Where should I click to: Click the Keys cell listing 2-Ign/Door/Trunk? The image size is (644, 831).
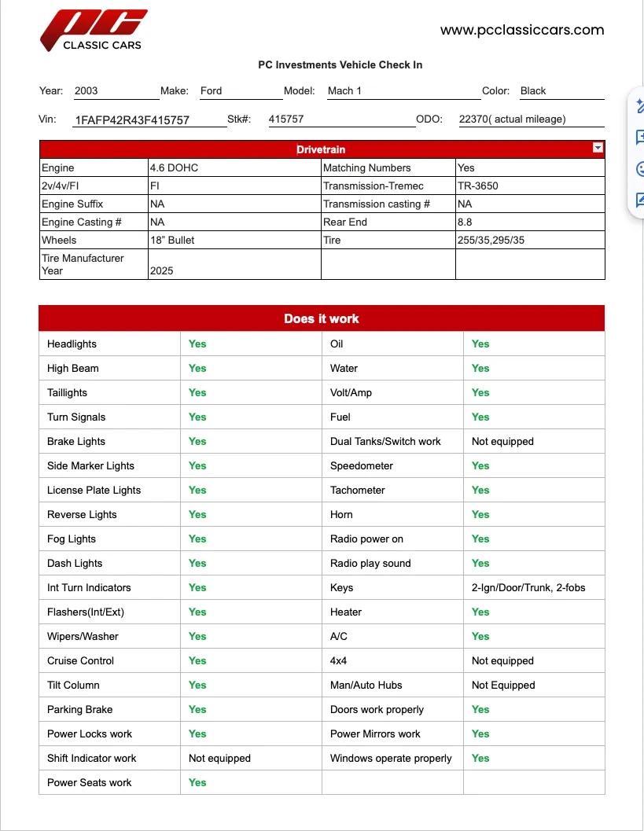[534, 588]
